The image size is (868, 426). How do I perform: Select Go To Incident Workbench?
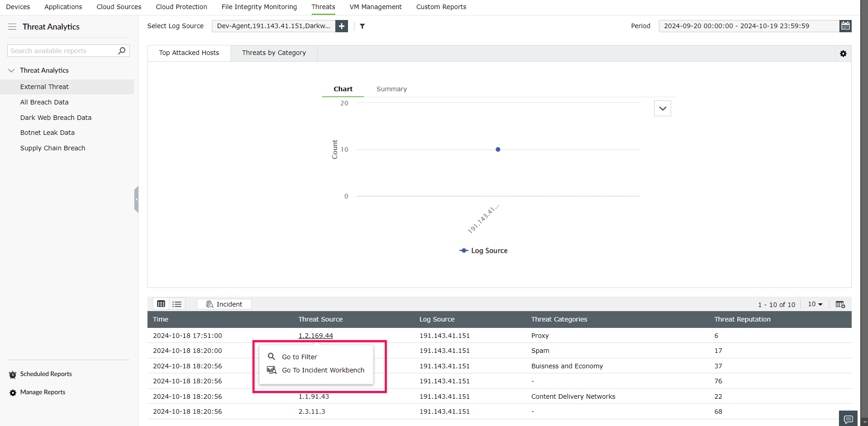(x=323, y=370)
